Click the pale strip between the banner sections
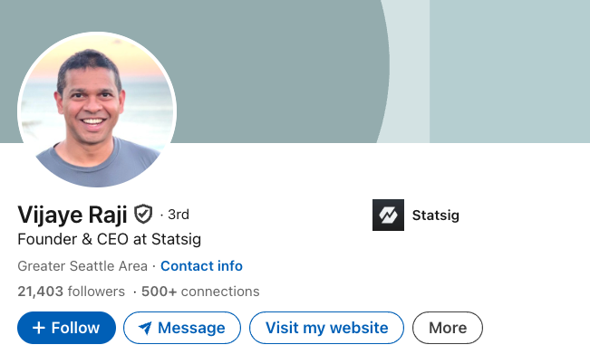 tap(408, 71)
